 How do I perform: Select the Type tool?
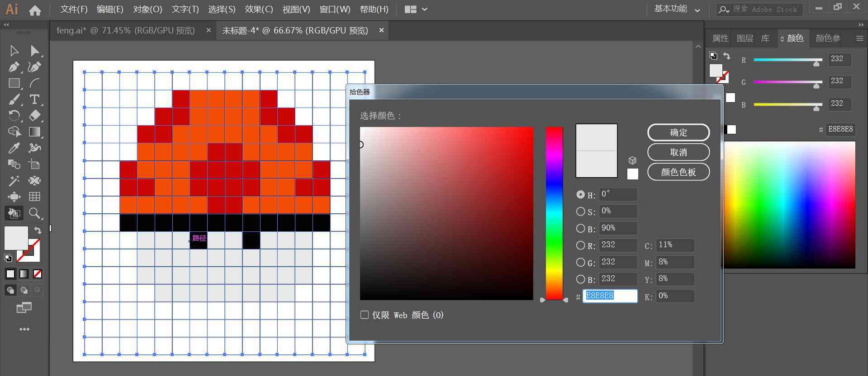(x=35, y=99)
